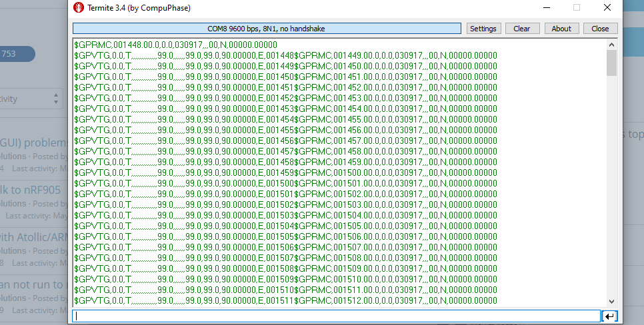Click the line containing $GPRMC,001450.00
The image size is (644, 325).
tap(285, 66)
